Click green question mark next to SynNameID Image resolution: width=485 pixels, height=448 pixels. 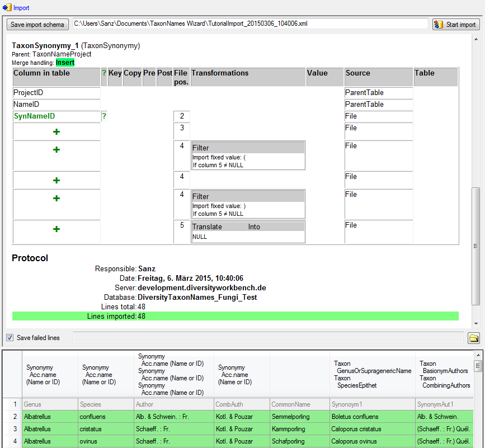104,116
